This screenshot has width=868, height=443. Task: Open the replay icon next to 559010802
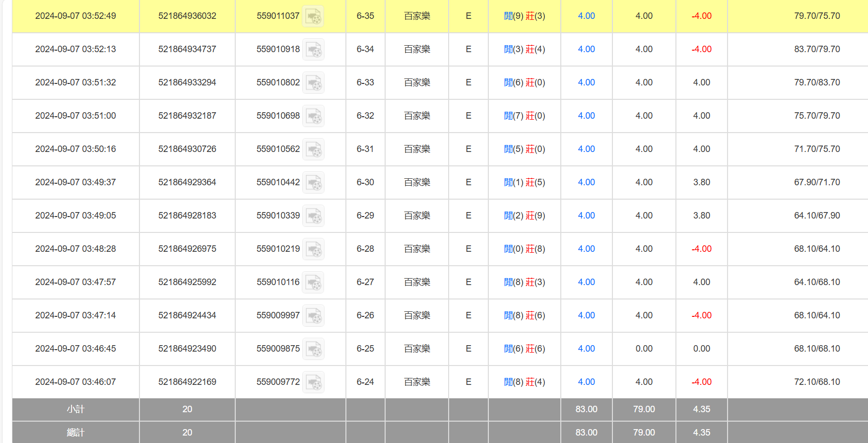[x=313, y=83]
